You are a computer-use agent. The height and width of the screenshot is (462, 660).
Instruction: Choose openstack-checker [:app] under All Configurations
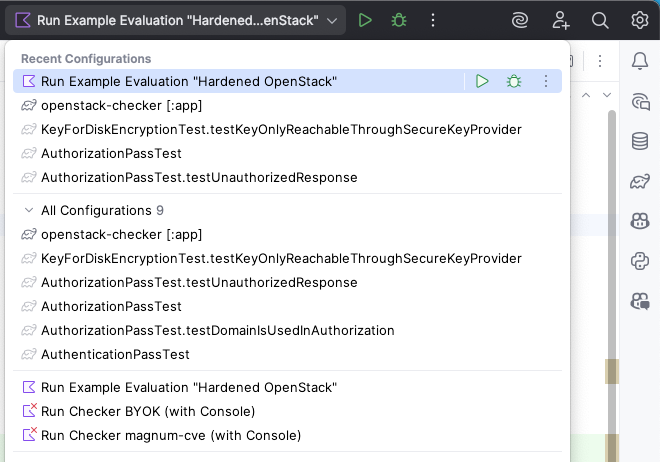(x=287, y=234)
